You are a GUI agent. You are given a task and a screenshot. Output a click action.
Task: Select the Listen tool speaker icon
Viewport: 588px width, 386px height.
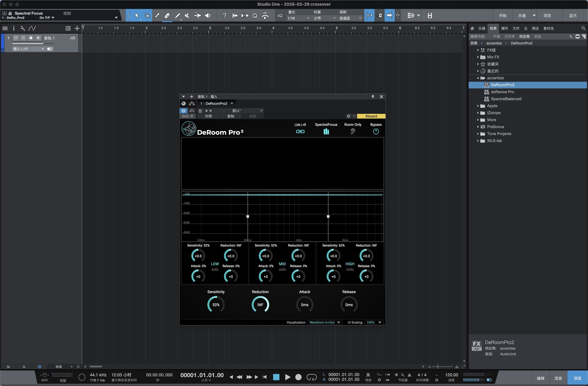point(208,15)
